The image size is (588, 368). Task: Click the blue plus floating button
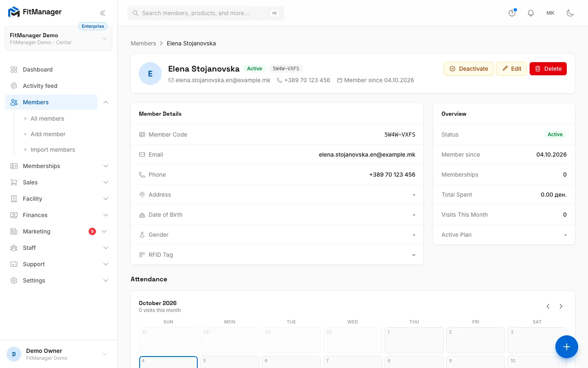(566, 347)
